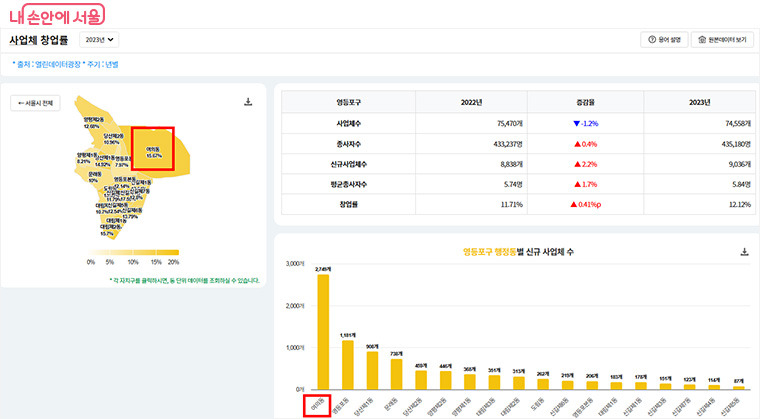
Task: Click the shortest bar labeled 87개
Action: click(x=738, y=387)
